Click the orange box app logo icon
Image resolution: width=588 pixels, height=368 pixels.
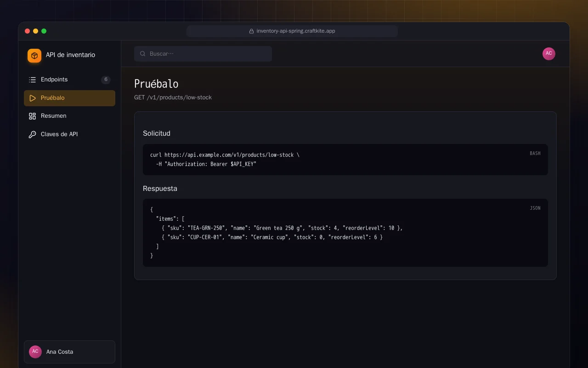[x=34, y=56]
